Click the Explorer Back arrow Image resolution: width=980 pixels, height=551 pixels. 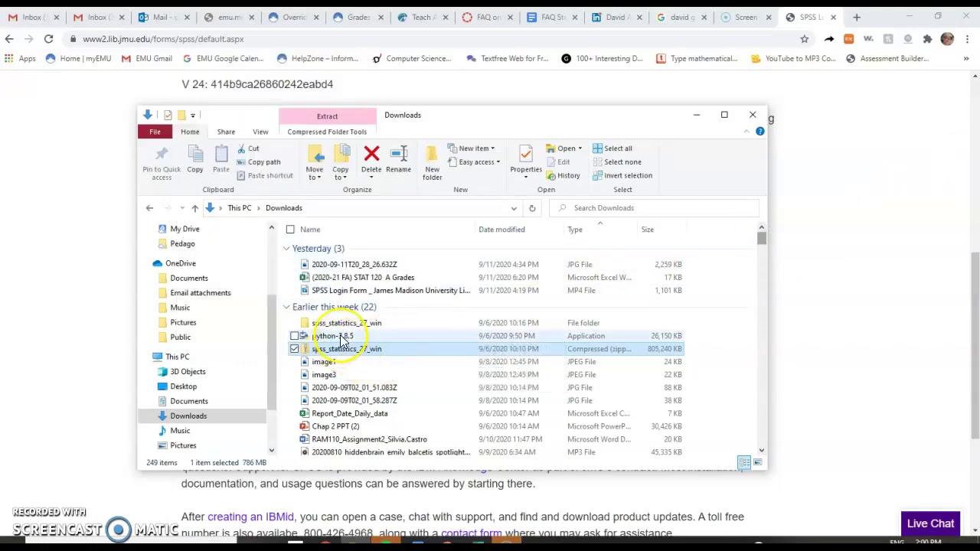click(x=149, y=208)
